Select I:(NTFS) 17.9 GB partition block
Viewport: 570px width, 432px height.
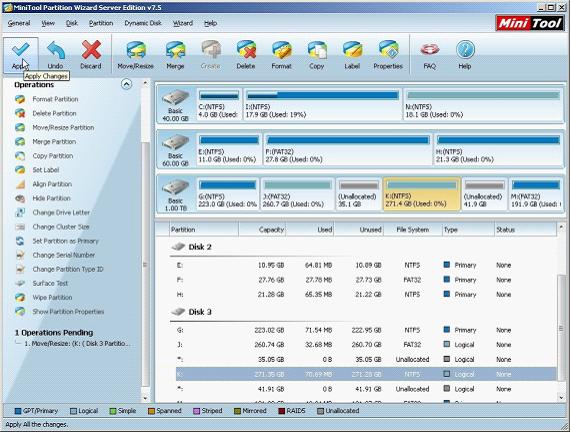point(323,104)
